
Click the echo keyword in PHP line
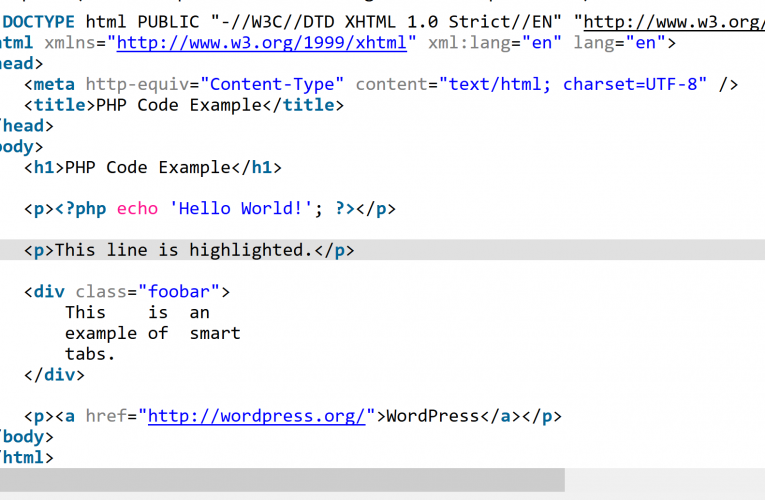click(x=137, y=209)
